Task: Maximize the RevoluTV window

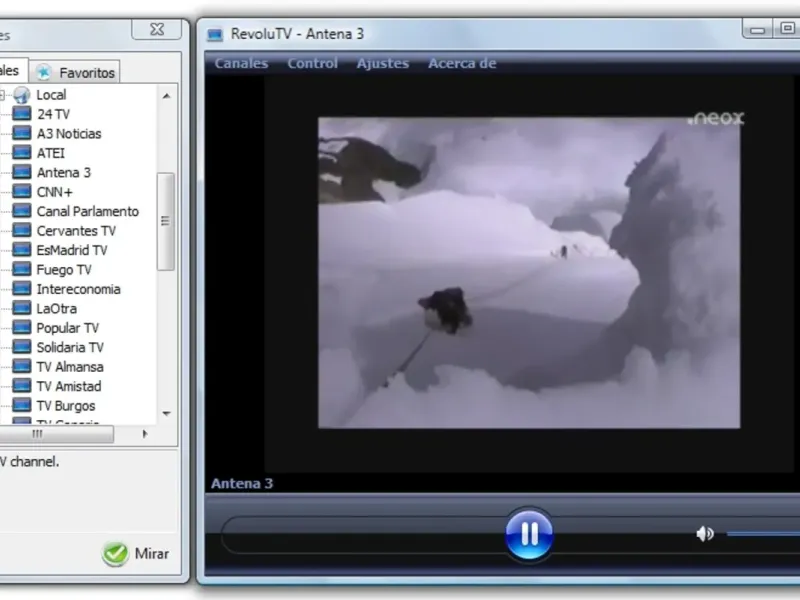Action: tap(787, 29)
